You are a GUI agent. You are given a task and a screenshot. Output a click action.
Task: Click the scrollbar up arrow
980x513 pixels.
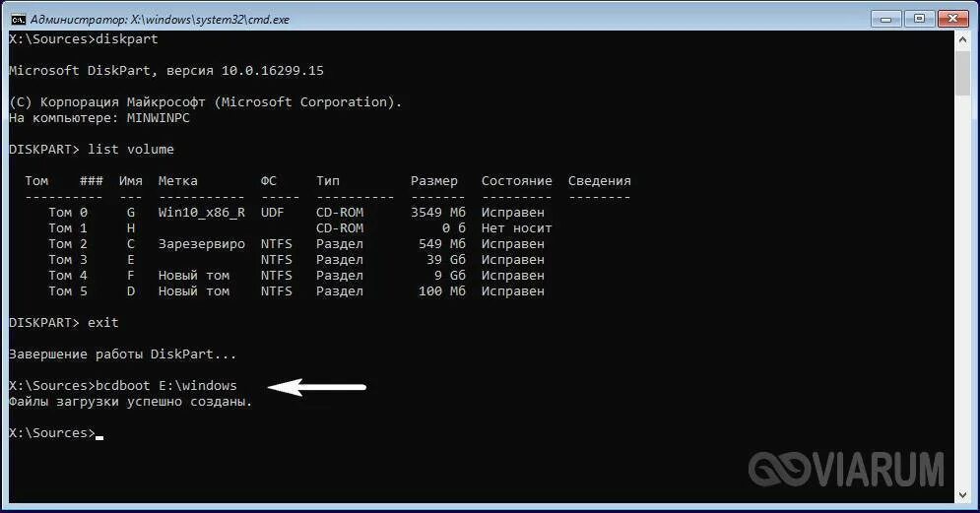click(962, 40)
